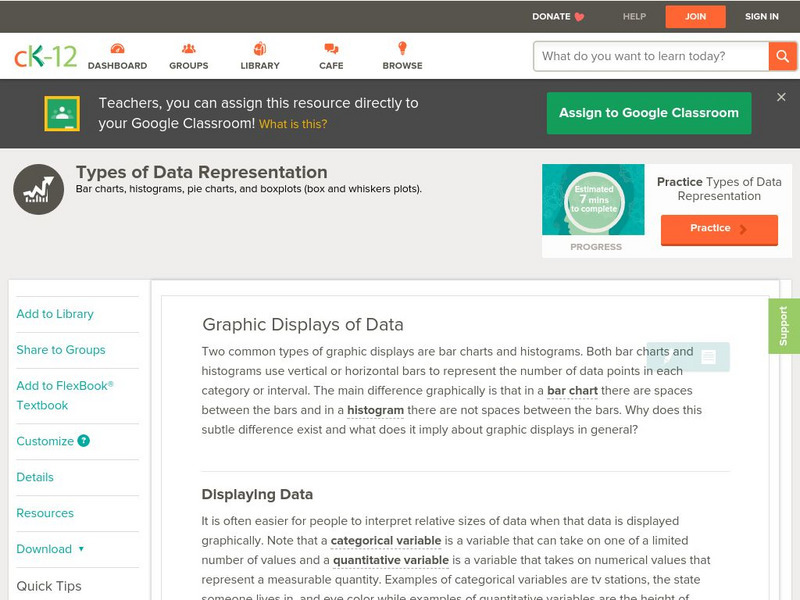Image resolution: width=800 pixels, height=600 pixels.
Task: Click the CK-12 logo
Action: 45,56
